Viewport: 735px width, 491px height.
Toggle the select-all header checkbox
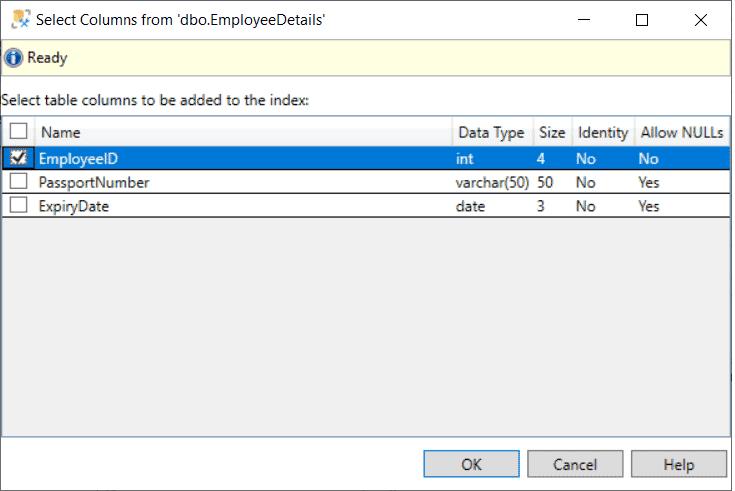pos(18,132)
